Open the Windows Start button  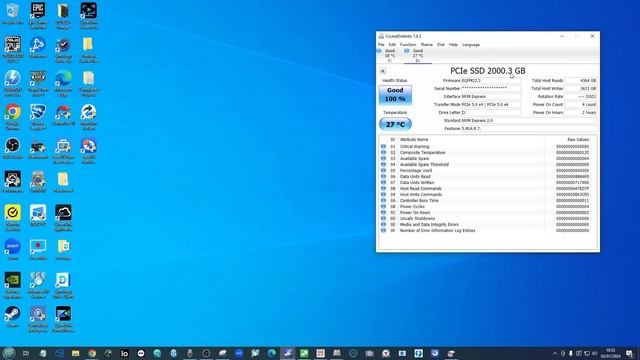[9, 353]
